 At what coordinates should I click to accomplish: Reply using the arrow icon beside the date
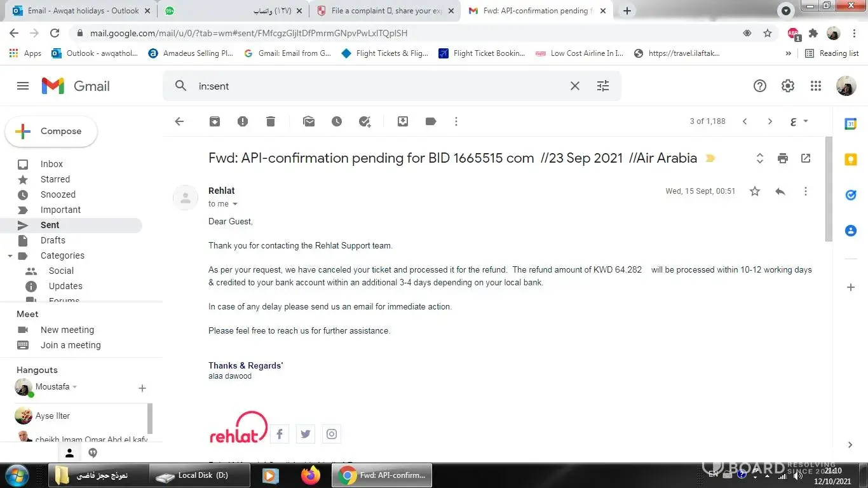click(780, 191)
